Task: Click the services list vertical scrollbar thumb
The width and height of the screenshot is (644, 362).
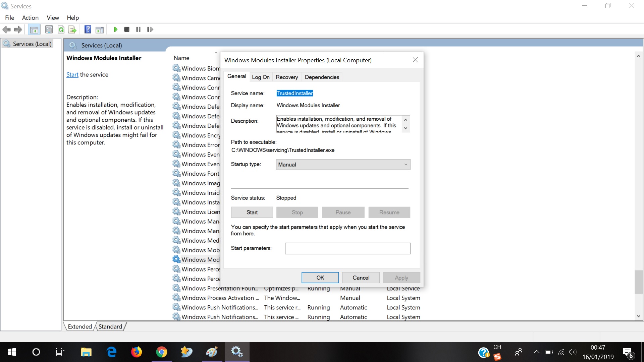Action: click(638, 282)
